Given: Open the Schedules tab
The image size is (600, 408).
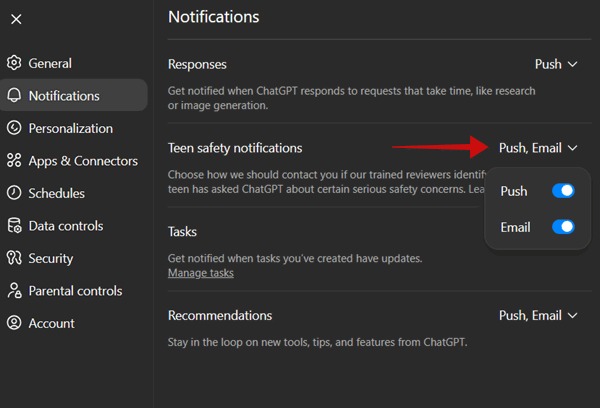Looking at the screenshot, I should pyautogui.click(x=74, y=193).
